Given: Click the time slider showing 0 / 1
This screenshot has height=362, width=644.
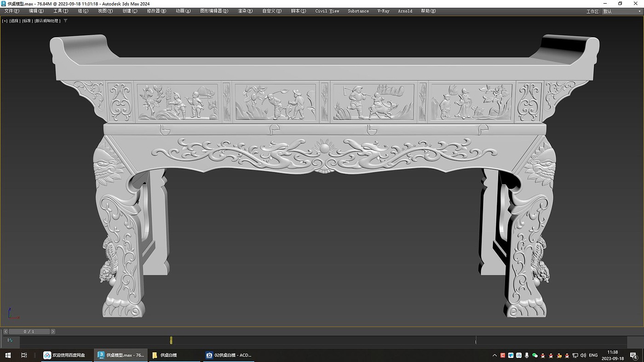Looking at the screenshot, I should click(x=29, y=331).
